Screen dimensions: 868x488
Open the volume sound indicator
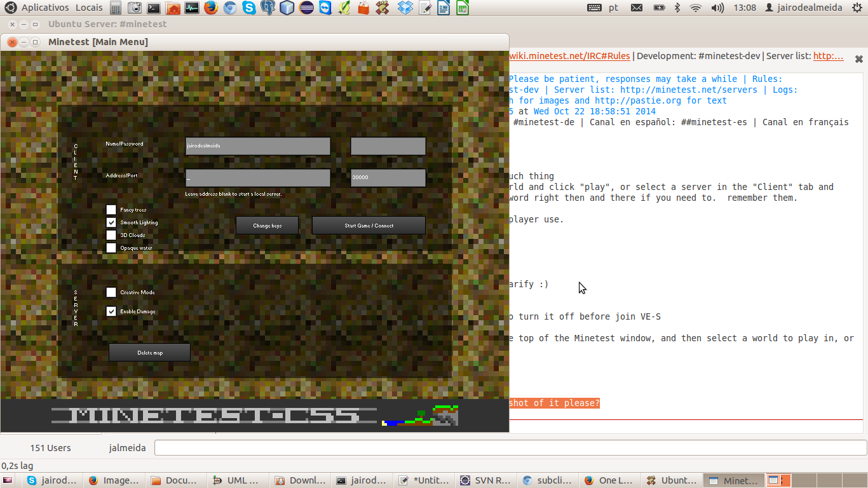(717, 8)
